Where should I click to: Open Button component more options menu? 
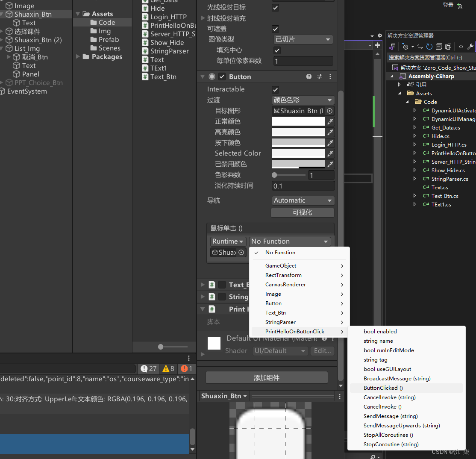330,76
